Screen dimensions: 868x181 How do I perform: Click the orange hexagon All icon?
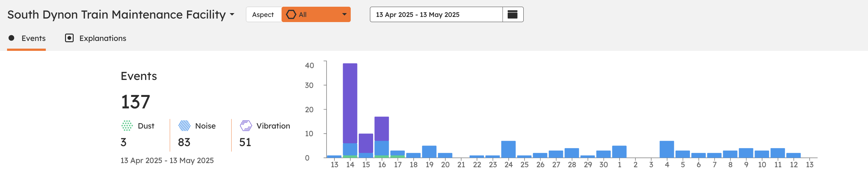tap(291, 14)
